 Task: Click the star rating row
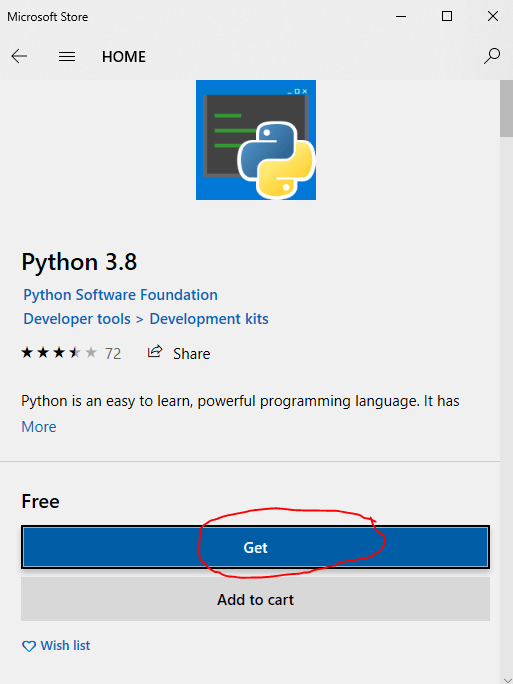tap(59, 352)
